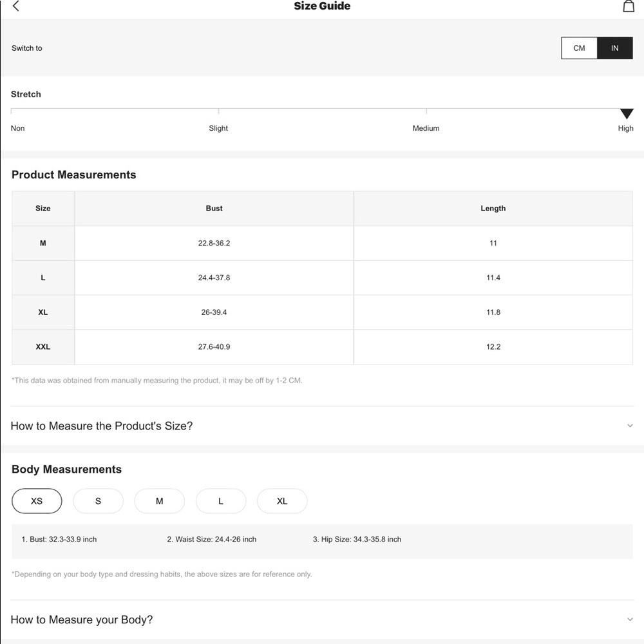Click the XXL size row header

coord(43,347)
